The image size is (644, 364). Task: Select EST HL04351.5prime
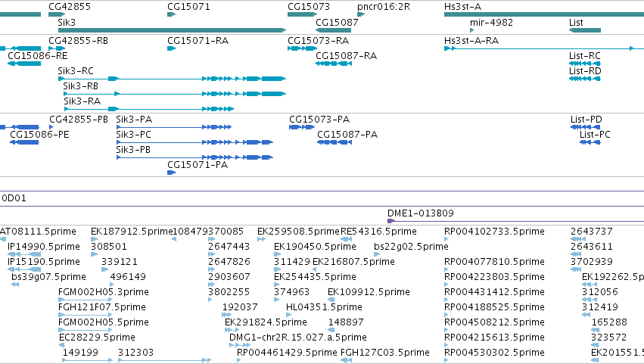pyautogui.click(x=324, y=308)
